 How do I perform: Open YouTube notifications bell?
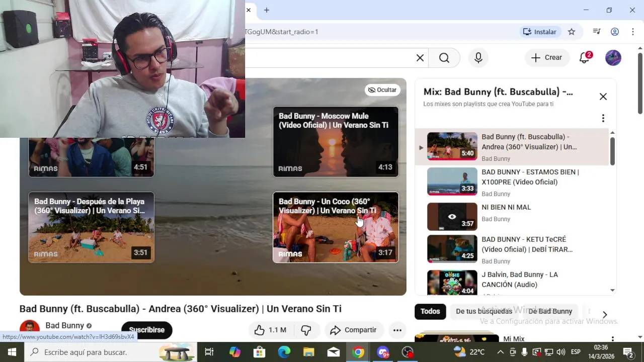click(x=585, y=58)
